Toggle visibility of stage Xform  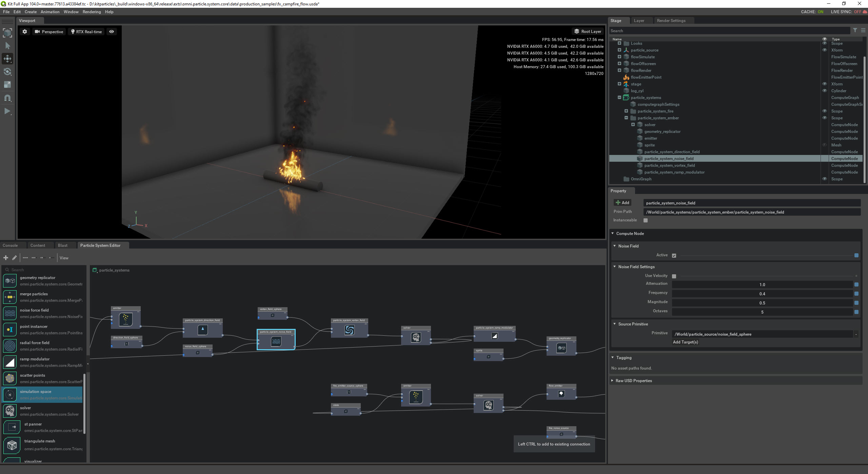[825, 84]
